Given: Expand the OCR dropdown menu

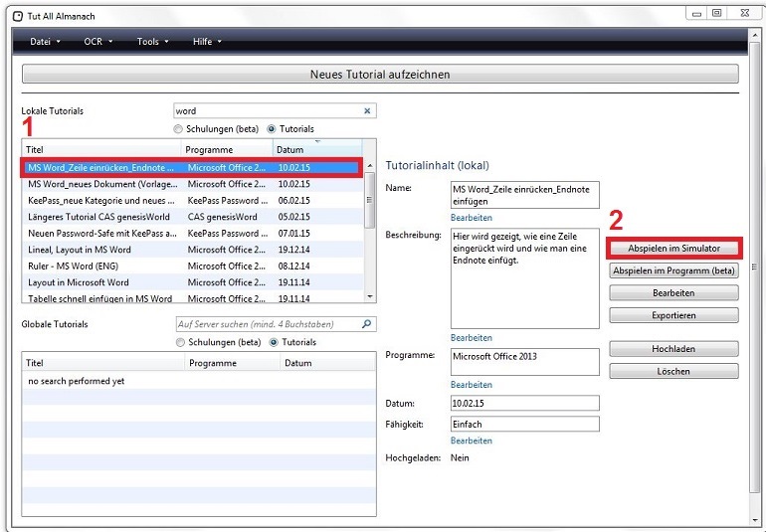Looking at the screenshot, I should click(98, 42).
